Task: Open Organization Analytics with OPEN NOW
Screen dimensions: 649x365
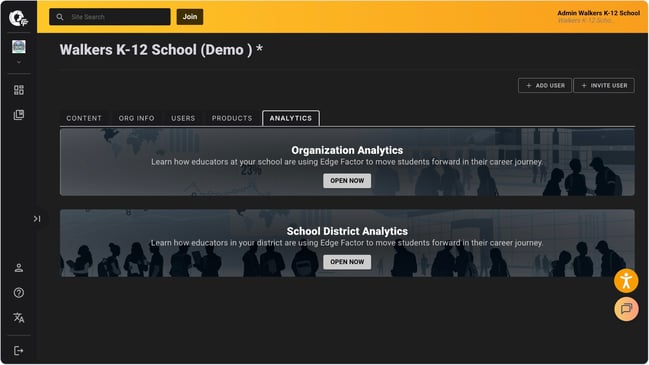Action: tap(347, 181)
